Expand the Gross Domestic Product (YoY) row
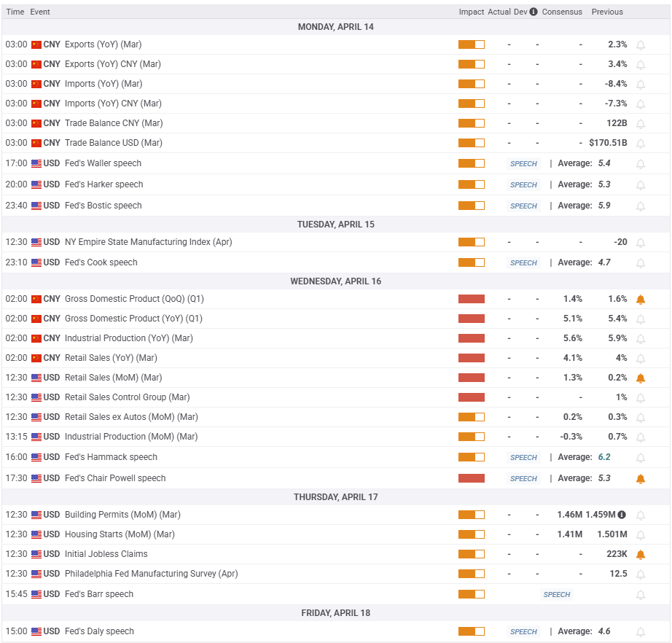 click(133, 319)
